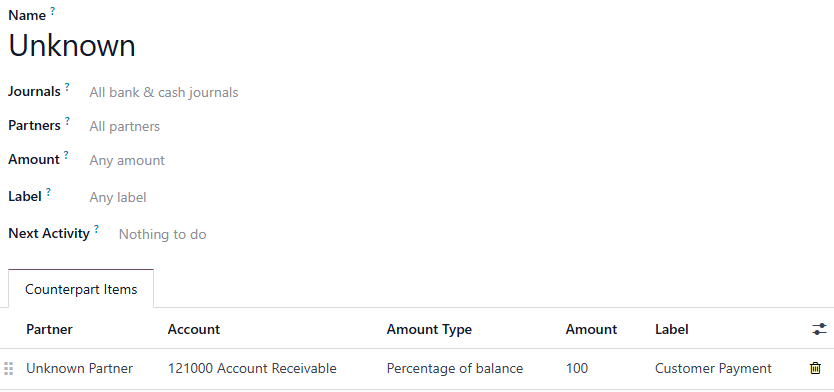This screenshot has height=392, width=834.
Task: Click the trash icon to delete counterpart row
Action: point(815,368)
